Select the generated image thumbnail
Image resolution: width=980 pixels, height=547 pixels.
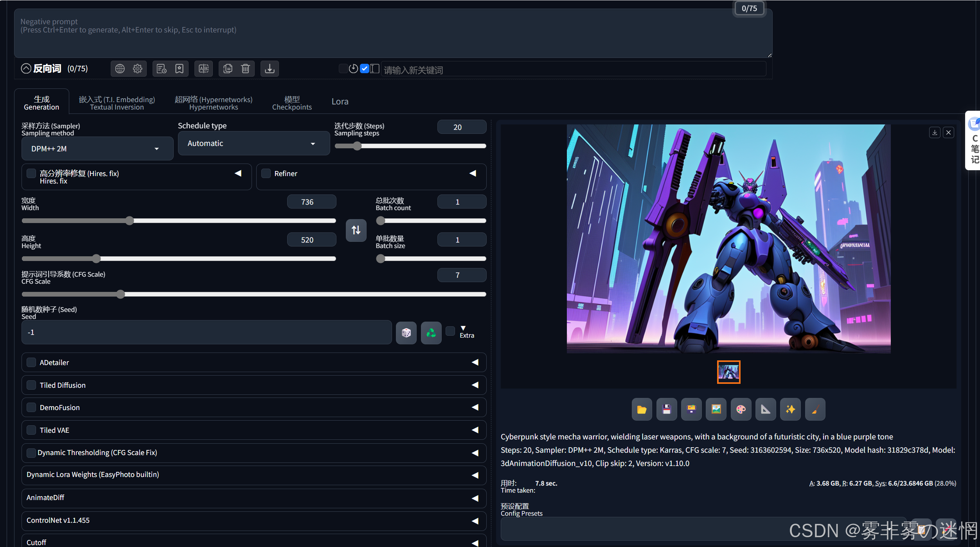[x=728, y=372]
